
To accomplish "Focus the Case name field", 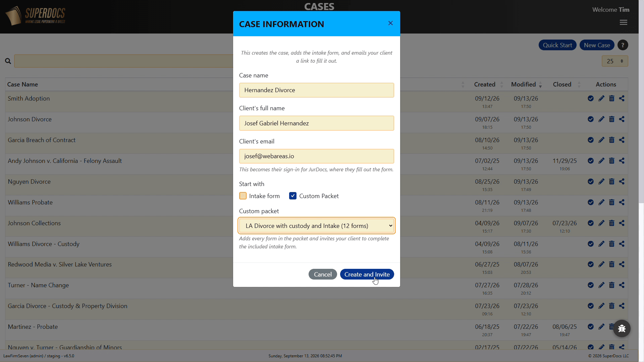I will (317, 90).
